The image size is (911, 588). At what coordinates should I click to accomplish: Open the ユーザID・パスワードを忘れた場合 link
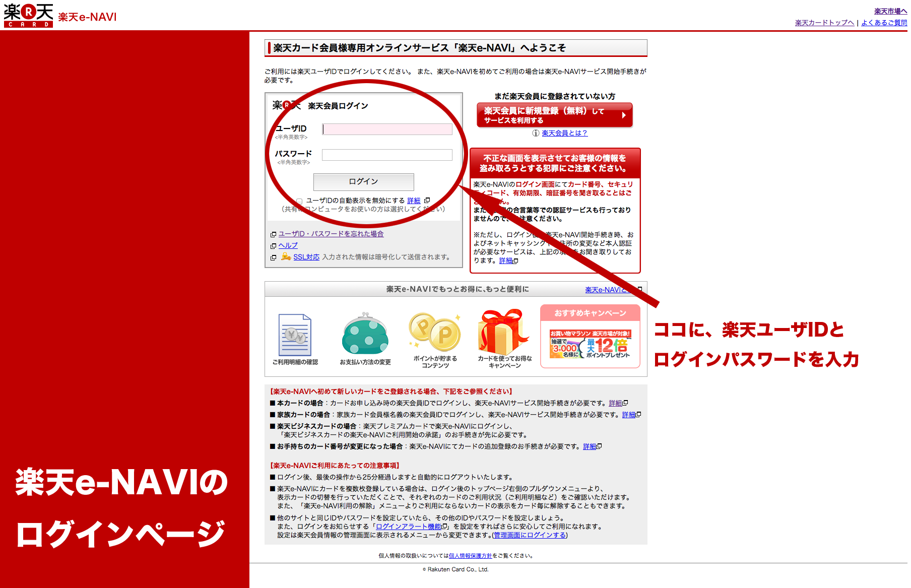pos(331,234)
